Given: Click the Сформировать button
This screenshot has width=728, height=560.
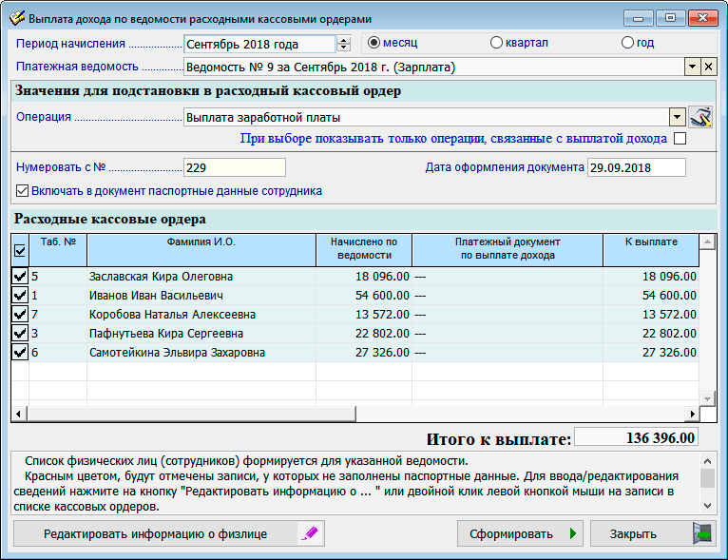Looking at the screenshot, I should click(x=522, y=533).
